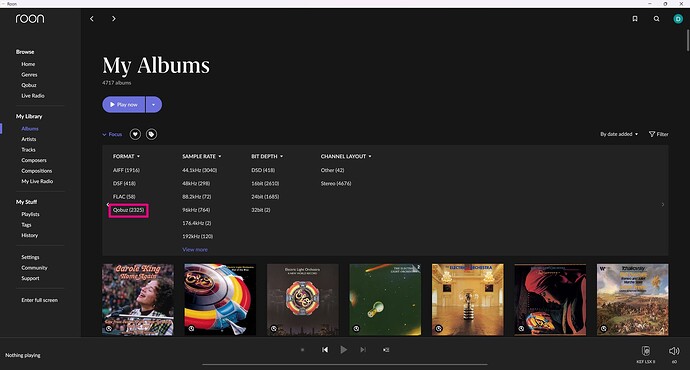Skip to next track
The width and height of the screenshot is (690, 370).
tap(363, 350)
